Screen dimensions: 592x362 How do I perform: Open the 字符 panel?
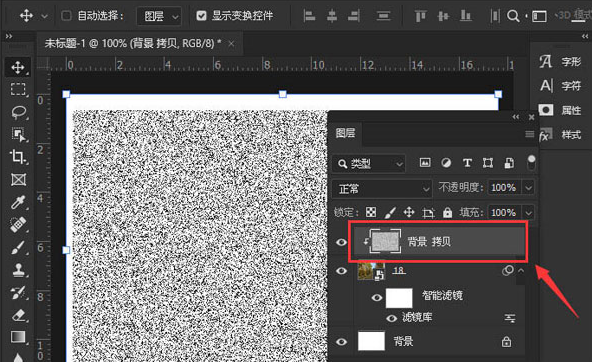pos(560,86)
